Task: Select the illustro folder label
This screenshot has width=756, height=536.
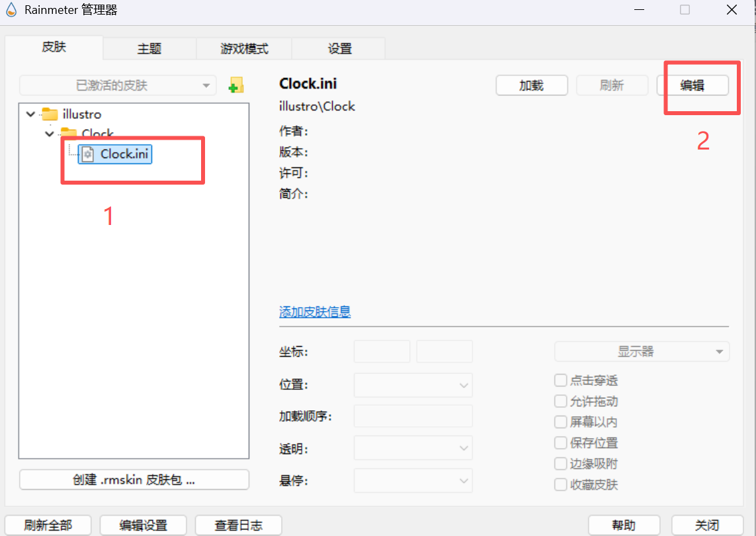Action: click(x=82, y=114)
